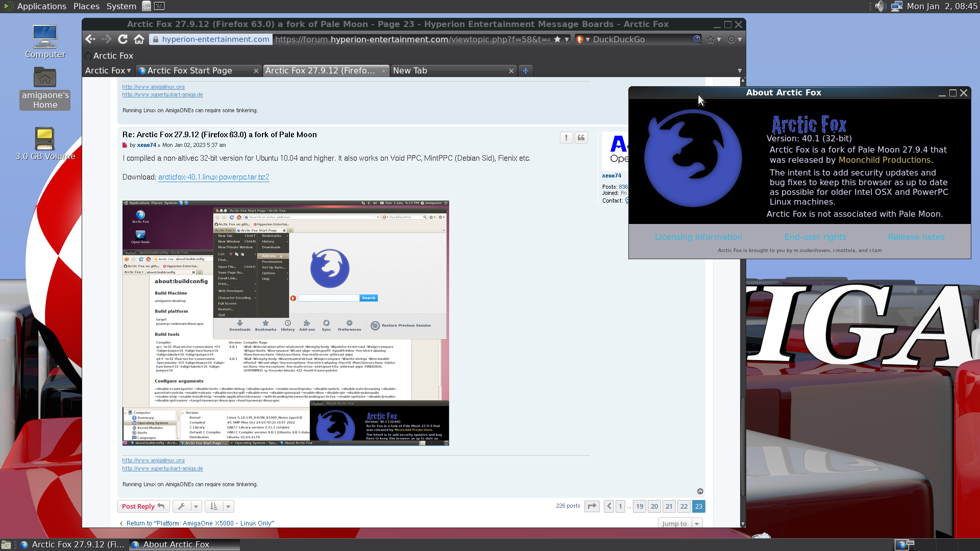The image size is (980, 551).
Task: Click the forward navigation arrow
Action: pyautogui.click(x=106, y=39)
